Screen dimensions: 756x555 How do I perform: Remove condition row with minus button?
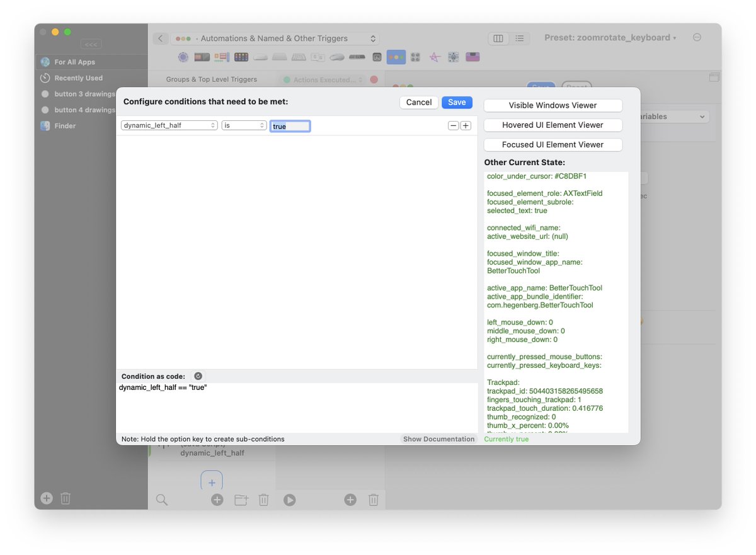pos(454,125)
